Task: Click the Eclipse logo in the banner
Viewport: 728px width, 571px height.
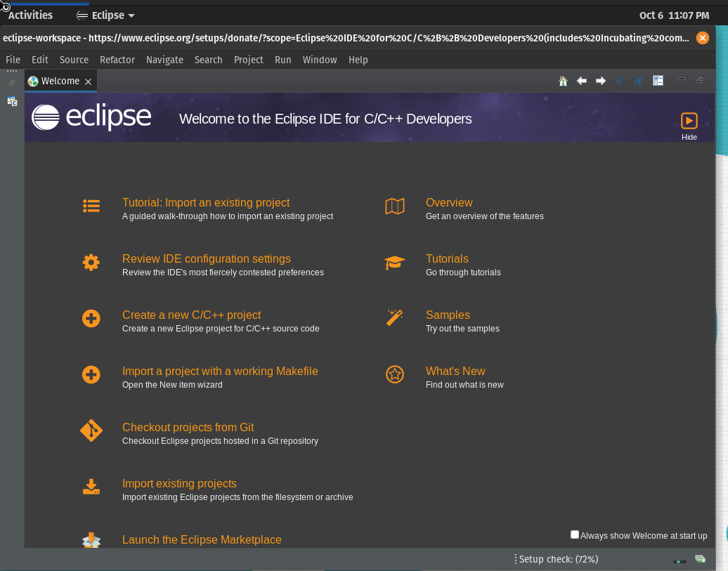Action: coord(91,117)
